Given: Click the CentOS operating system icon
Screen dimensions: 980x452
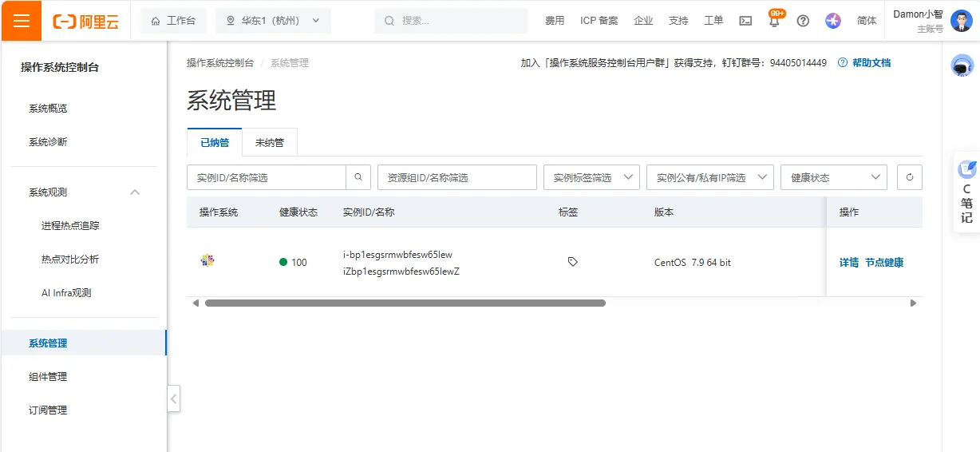Looking at the screenshot, I should tap(207, 260).
